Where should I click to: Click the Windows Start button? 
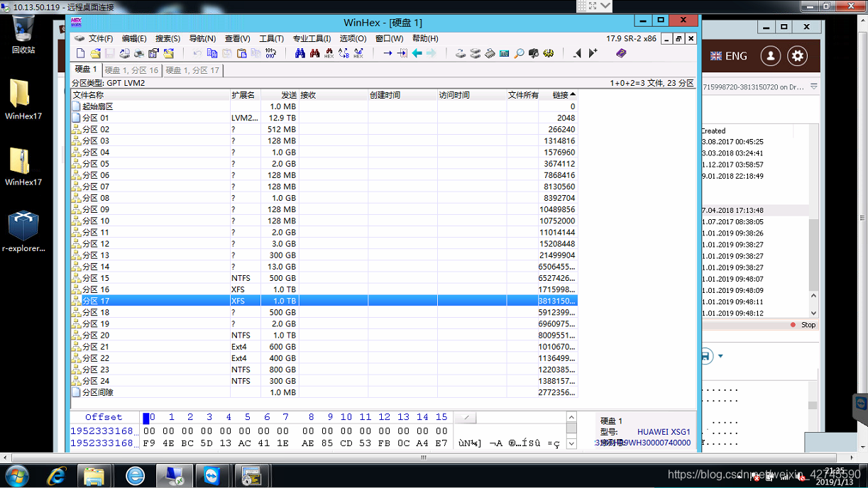17,475
